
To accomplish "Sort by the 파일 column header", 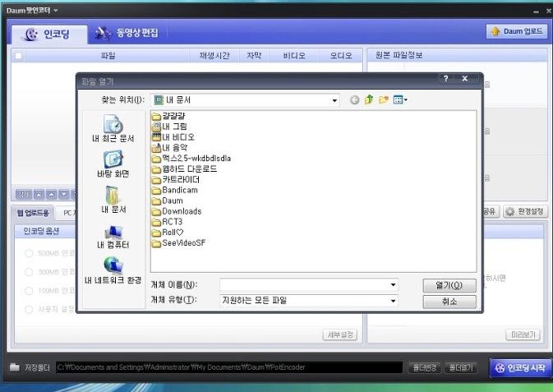I will point(108,55).
